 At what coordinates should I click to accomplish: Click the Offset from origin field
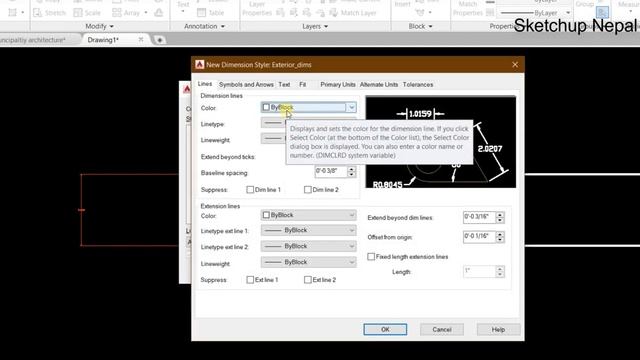[x=479, y=236]
